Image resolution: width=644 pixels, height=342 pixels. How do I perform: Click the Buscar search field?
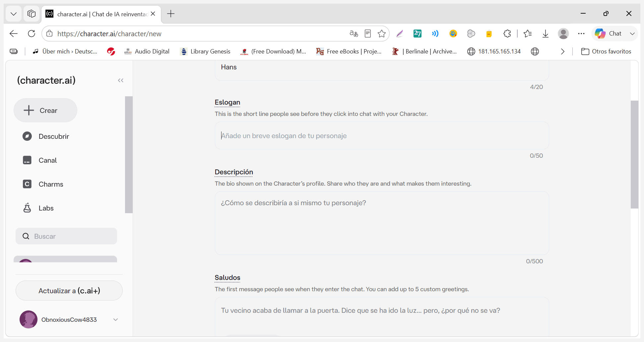point(66,236)
